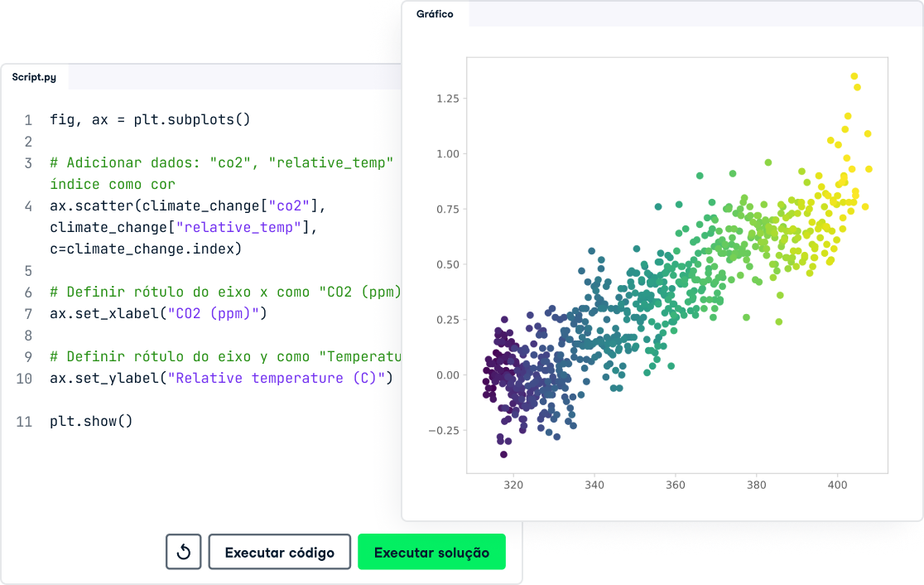924x585 pixels.
Task: Click the c=climate_change.index argument
Action: 145,249
